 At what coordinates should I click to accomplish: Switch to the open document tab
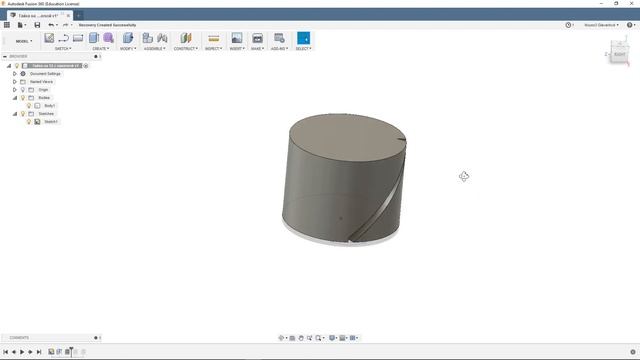[38, 16]
